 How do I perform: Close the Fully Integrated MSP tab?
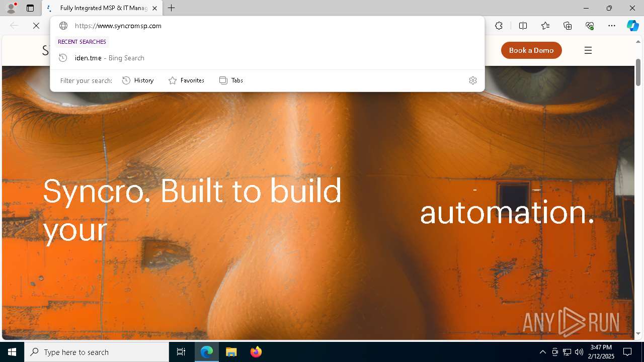[154, 8]
